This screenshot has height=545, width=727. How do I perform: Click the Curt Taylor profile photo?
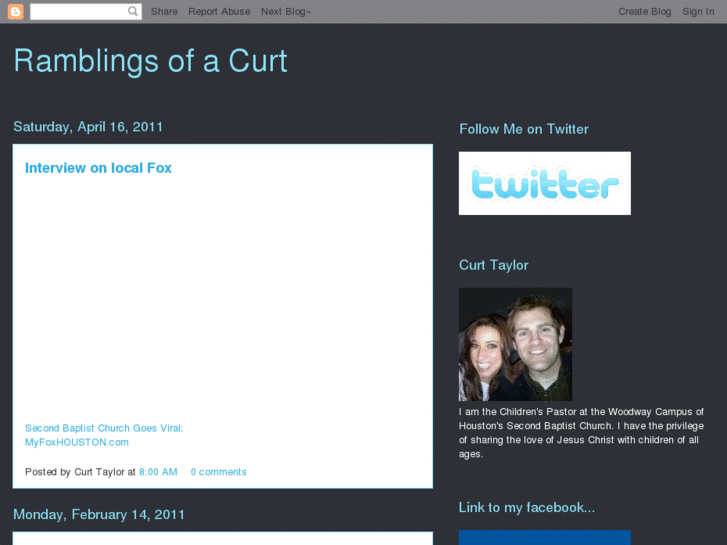click(x=515, y=344)
